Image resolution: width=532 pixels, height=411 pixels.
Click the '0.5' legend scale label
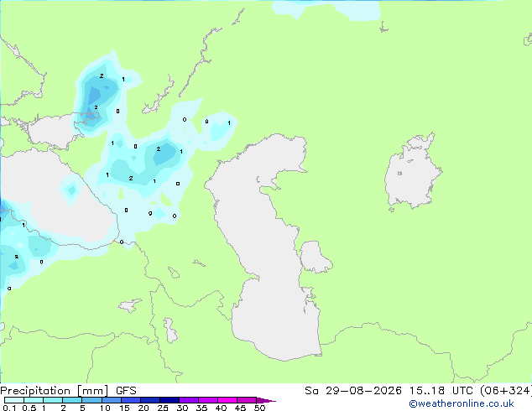click(29, 408)
